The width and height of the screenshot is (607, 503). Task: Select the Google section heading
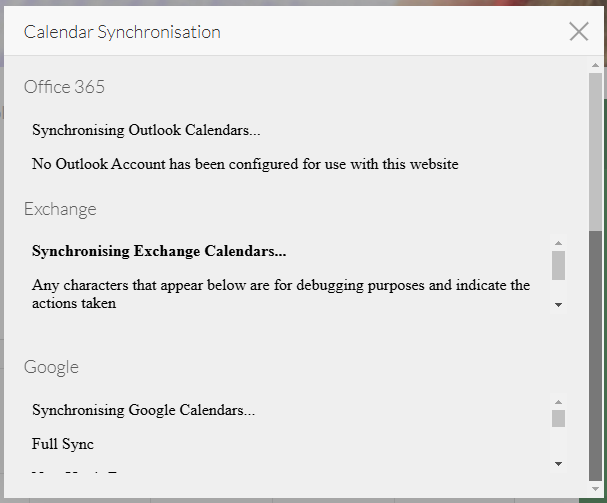51,367
